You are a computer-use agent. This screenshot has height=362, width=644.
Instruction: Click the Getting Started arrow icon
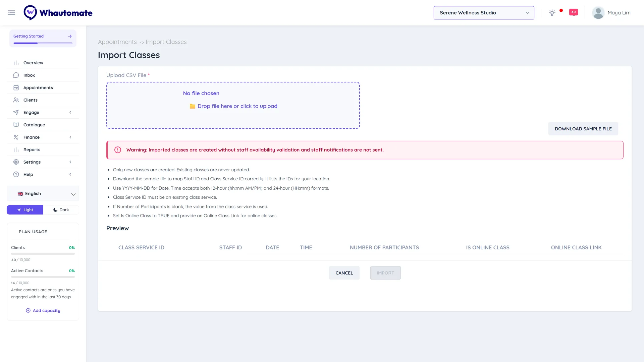[70, 36]
